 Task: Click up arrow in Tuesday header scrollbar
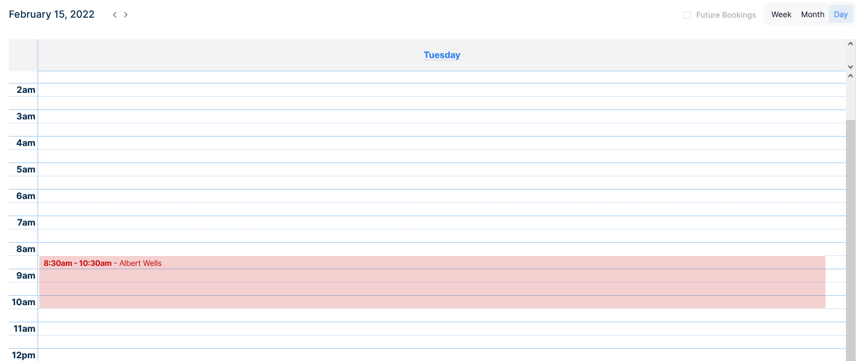850,44
